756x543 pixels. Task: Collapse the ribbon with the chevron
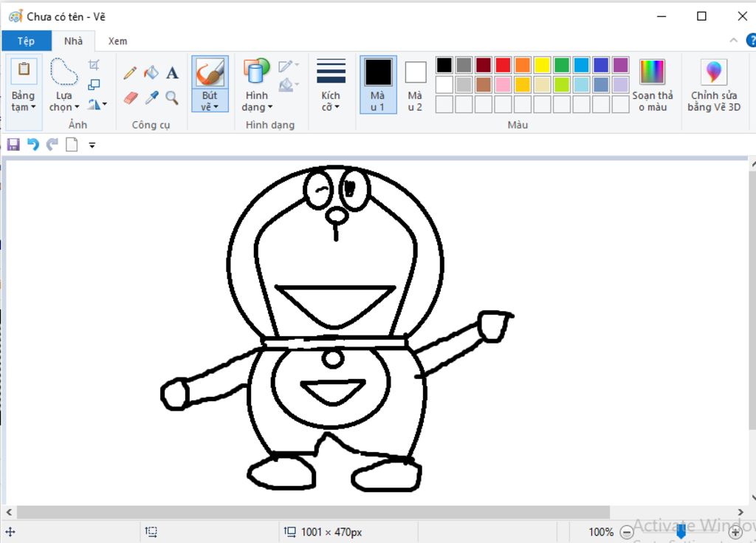click(x=733, y=41)
